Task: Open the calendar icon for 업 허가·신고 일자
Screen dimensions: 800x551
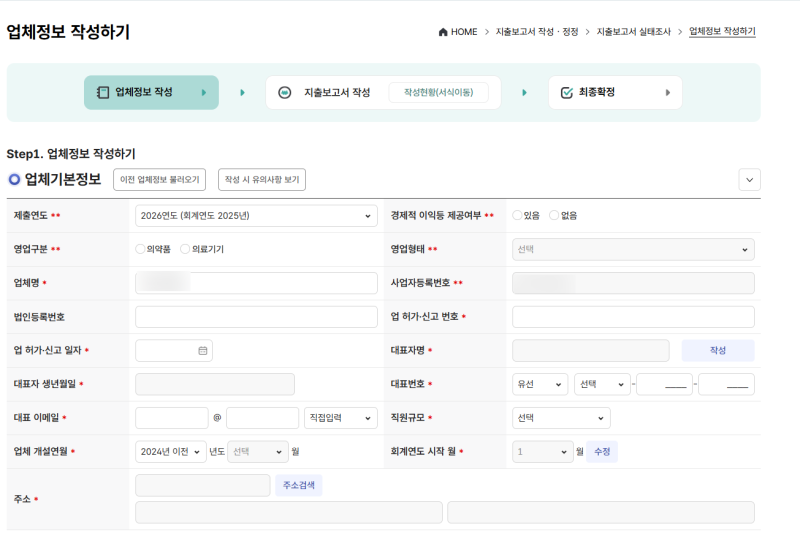Action: (203, 350)
